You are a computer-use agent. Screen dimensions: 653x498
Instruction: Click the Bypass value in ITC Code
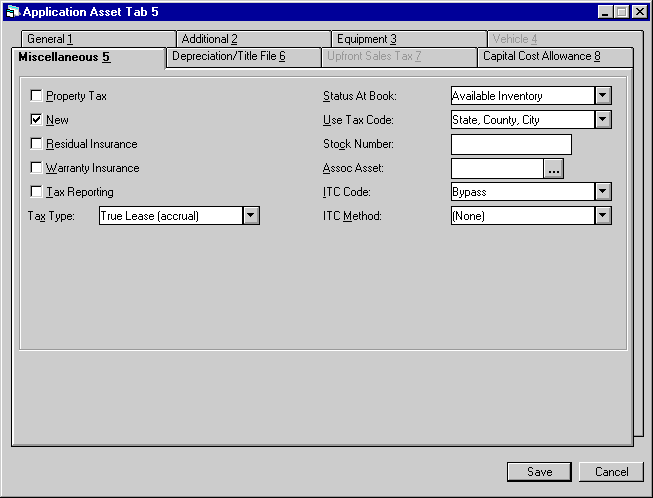pos(523,192)
